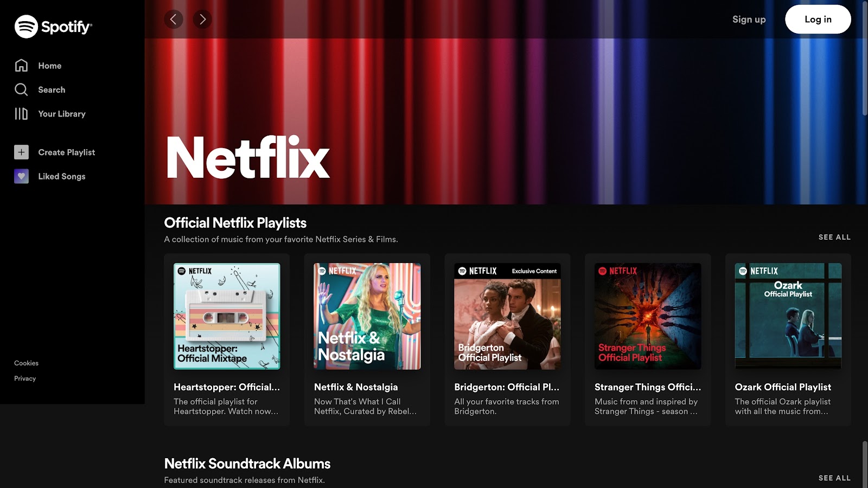Go back with the left arrow
Screen dimensions: 868x488
174,20
